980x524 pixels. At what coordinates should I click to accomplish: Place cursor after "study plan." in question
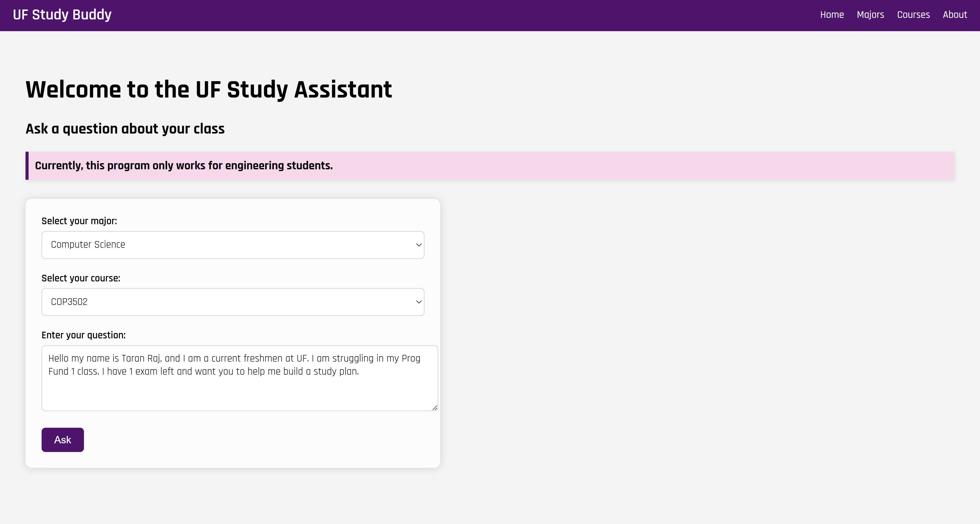click(360, 371)
